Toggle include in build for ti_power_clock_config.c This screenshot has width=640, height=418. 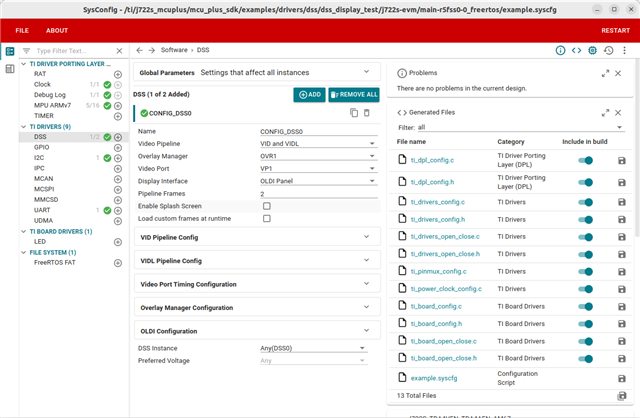[586, 289]
